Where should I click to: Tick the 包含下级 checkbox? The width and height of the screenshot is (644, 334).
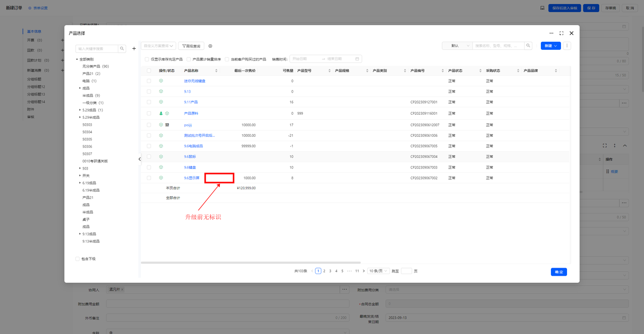[77, 259]
